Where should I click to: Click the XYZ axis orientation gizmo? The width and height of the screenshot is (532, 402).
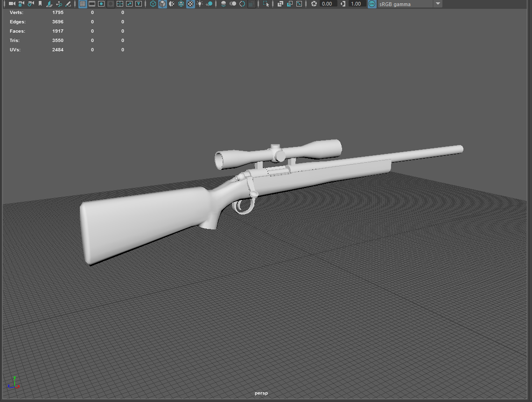pos(14,382)
